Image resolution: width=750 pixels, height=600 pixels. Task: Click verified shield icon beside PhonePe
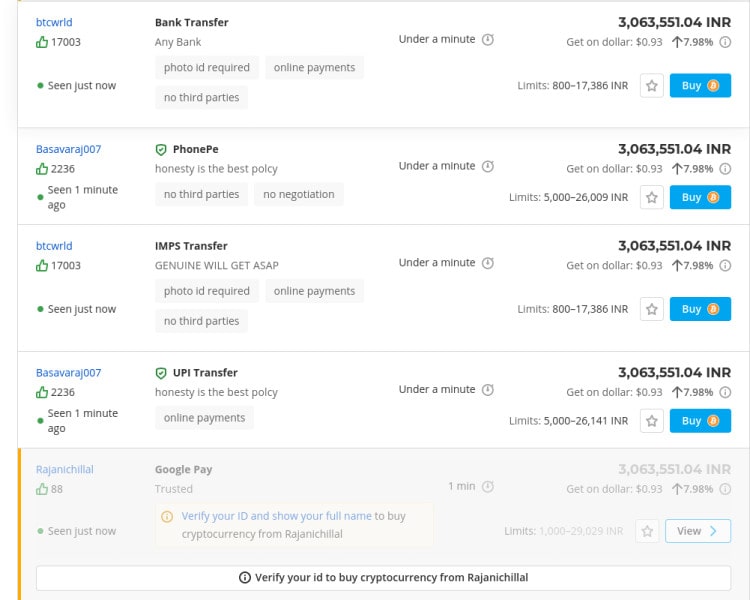[161, 150]
